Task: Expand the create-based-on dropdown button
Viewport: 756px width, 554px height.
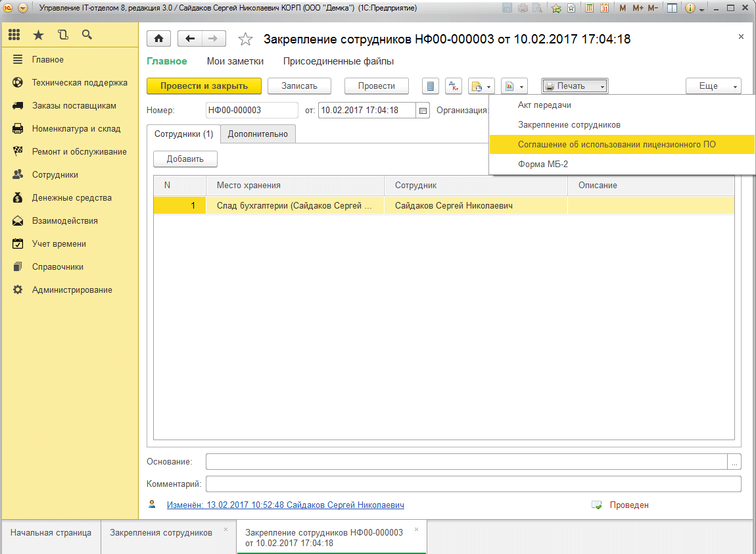Action: click(481, 86)
